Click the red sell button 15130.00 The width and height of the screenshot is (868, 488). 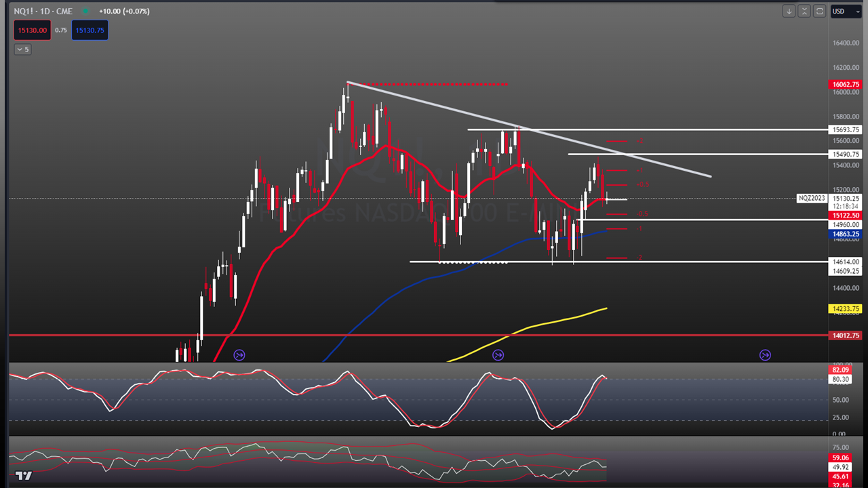coord(33,30)
